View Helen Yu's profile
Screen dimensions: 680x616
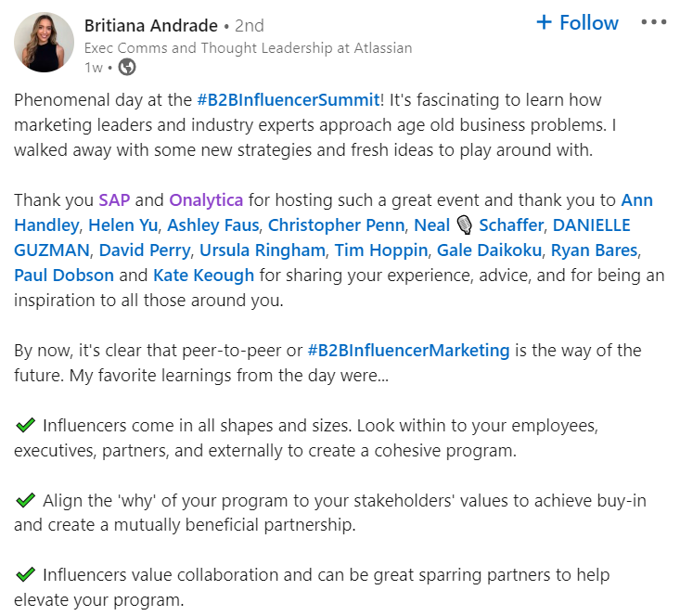(130, 225)
